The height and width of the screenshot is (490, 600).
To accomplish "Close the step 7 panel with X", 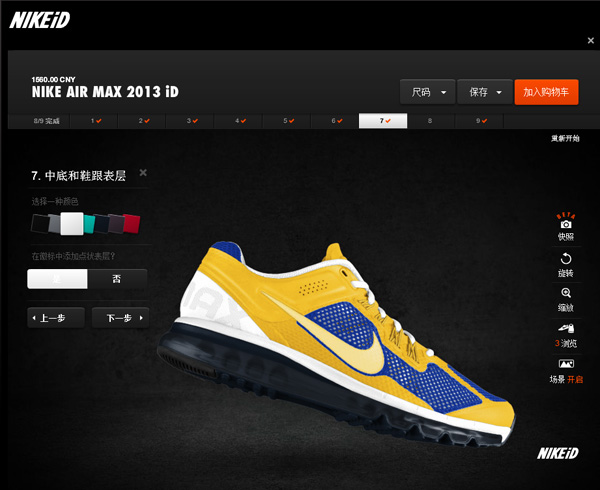I will pyautogui.click(x=143, y=173).
